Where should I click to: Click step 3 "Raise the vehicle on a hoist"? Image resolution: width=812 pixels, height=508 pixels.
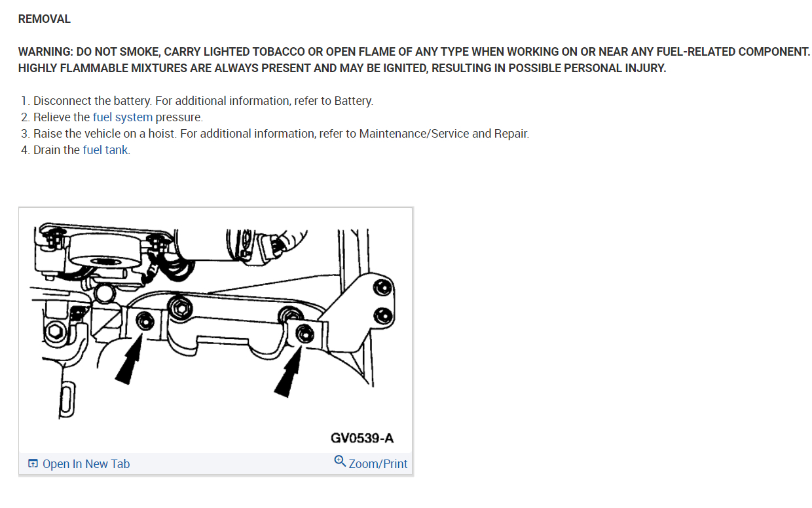[x=281, y=133]
